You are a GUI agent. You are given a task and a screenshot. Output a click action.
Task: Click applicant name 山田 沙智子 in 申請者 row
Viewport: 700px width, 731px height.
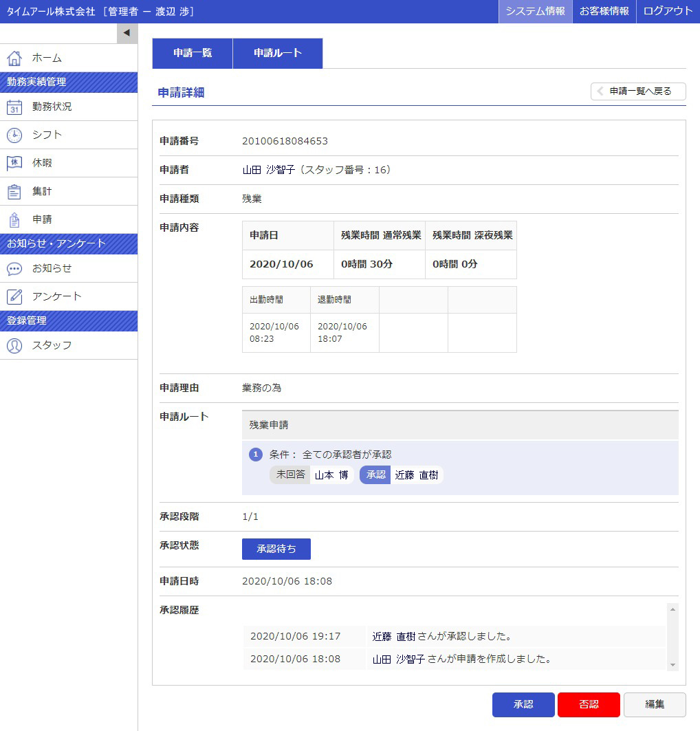click(269, 170)
